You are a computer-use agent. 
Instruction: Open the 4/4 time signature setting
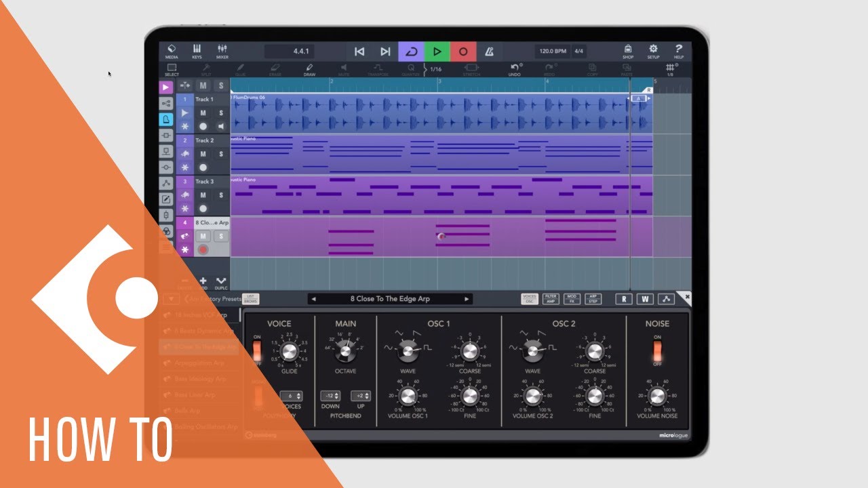(x=579, y=52)
